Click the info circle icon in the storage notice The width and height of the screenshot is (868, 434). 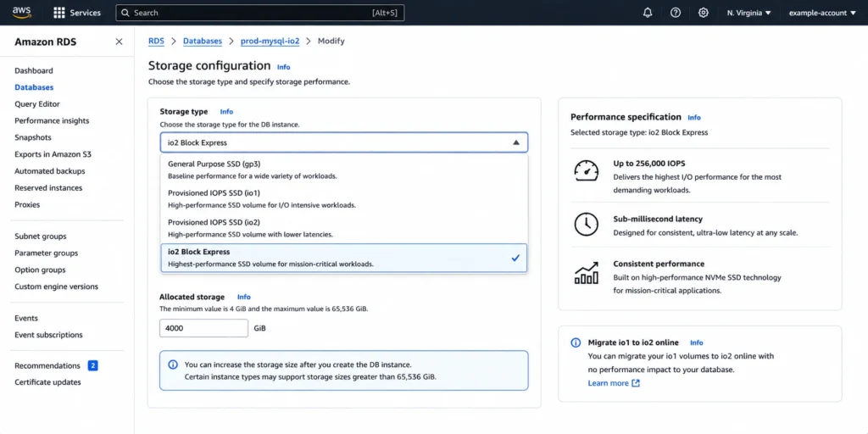pos(173,364)
